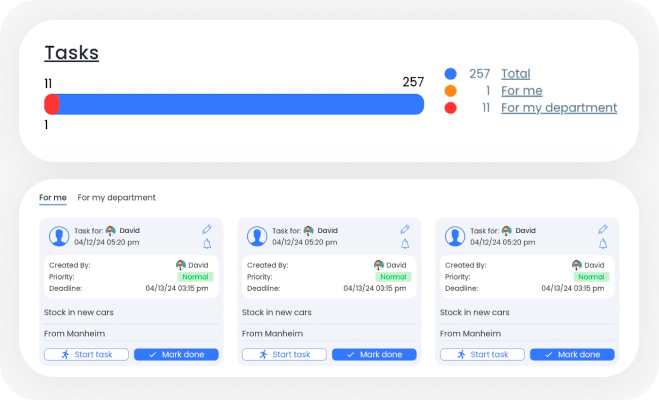Viewport: 659px width, 400px height.
Task: Click the Created By David avatar on last card
Action: click(577, 265)
